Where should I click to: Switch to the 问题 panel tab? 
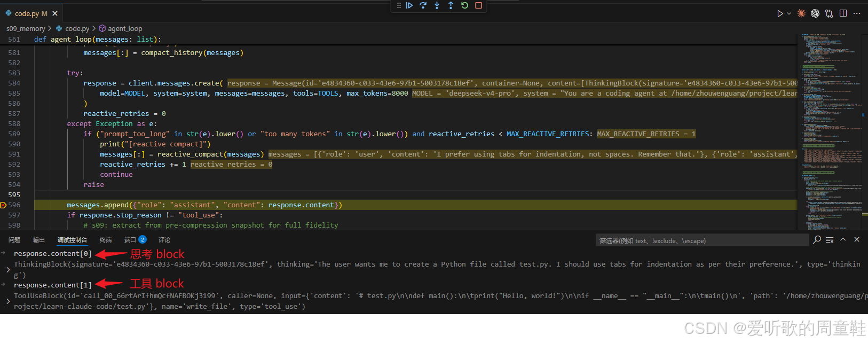click(14, 240)
